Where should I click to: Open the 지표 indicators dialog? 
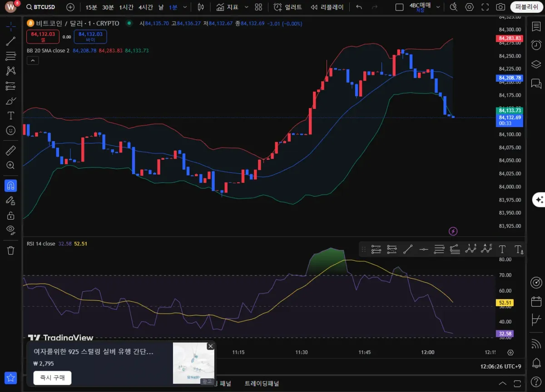click(227, 7)
